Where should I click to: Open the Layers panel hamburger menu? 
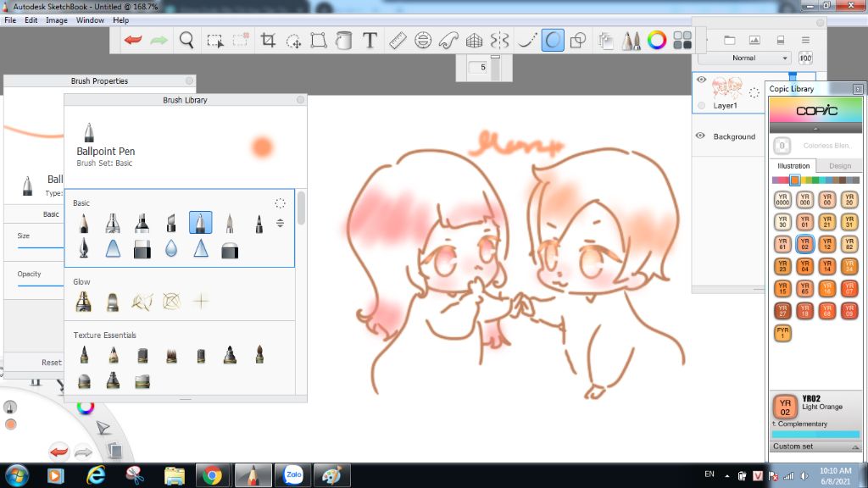coord(805,41)
